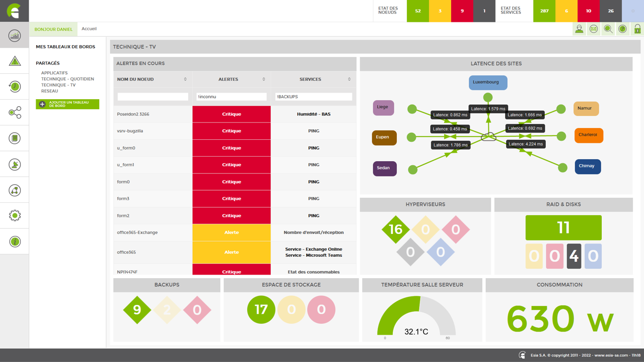Open the settings gear in sidebar
644x362 pixels.
(x=14, y=216)
